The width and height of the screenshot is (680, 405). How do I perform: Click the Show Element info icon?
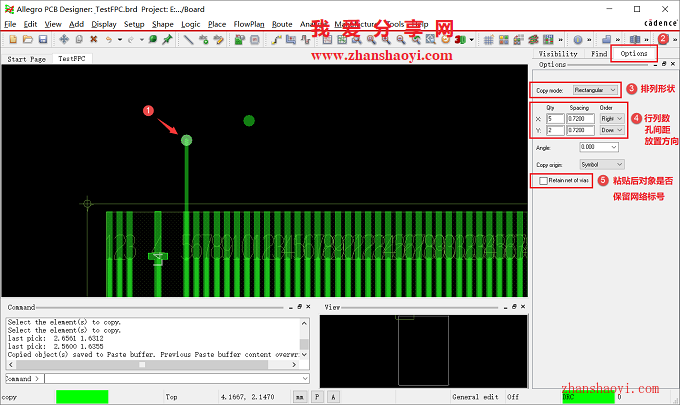click(578, 39)
